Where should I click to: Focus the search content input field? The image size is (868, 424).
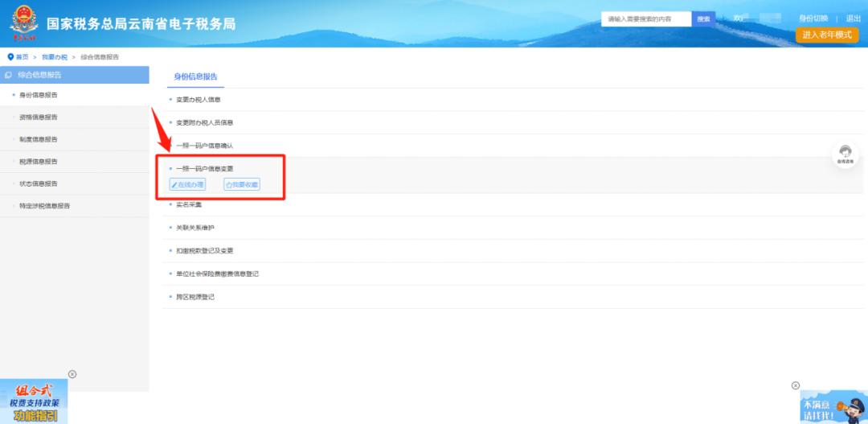(x=646, y=19)
